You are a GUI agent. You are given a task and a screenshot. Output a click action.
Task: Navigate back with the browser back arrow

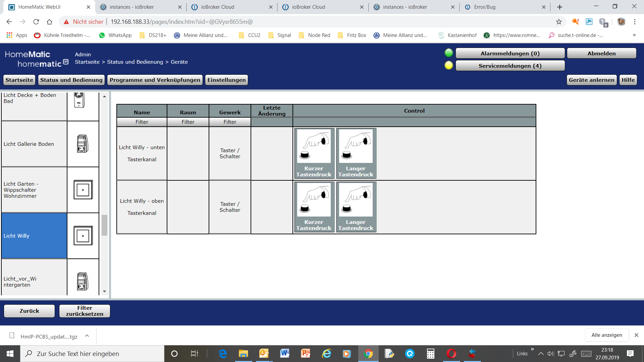(9, 22)
